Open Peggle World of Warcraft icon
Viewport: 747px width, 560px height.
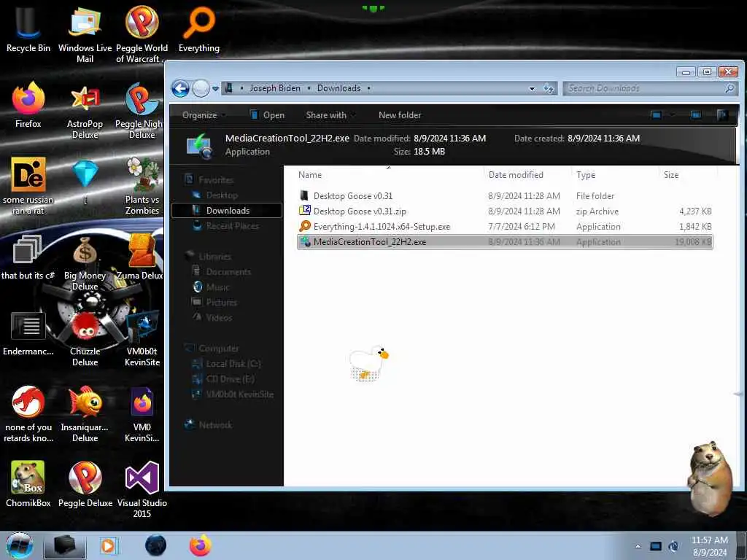142,34
